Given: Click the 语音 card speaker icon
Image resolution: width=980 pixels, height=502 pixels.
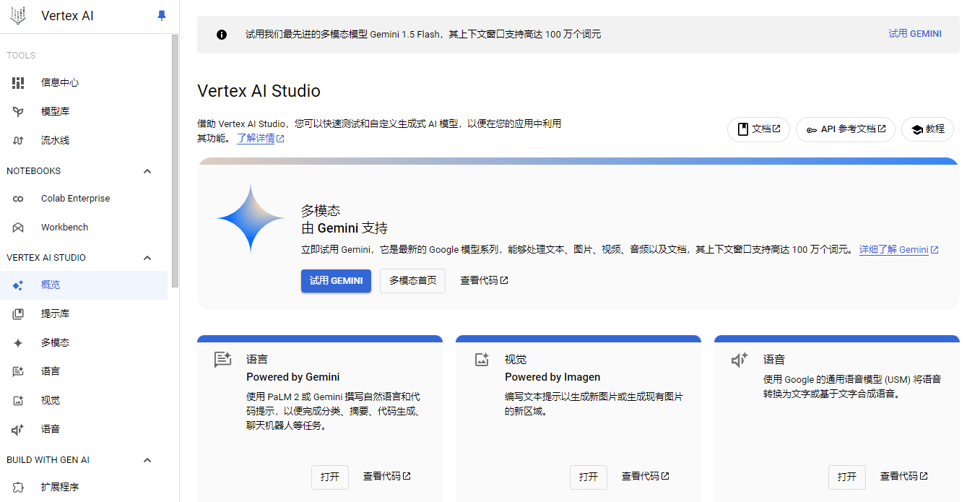Looking at the screenshot, I should [740, 360].
